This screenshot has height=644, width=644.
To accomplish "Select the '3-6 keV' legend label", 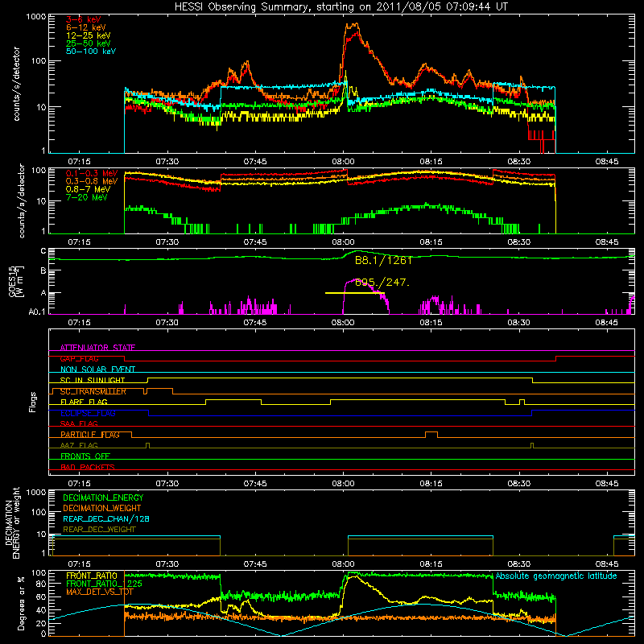I will click(x=84, y=19).
